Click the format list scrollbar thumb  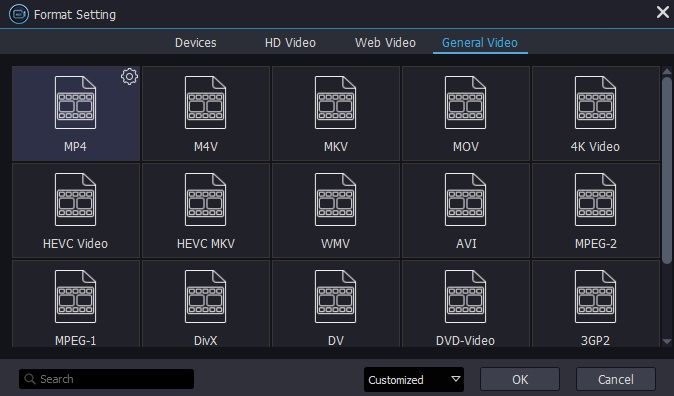[667, 170]
